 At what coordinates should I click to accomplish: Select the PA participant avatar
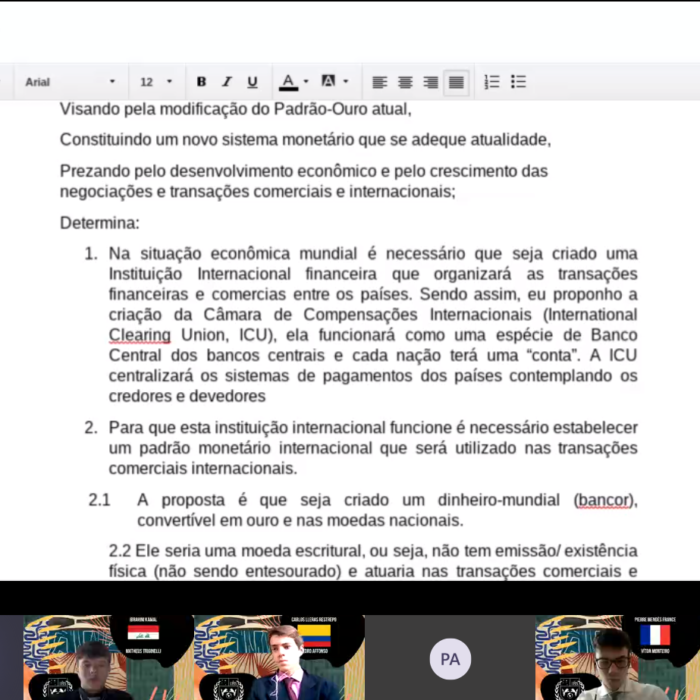tap(450, 659)
